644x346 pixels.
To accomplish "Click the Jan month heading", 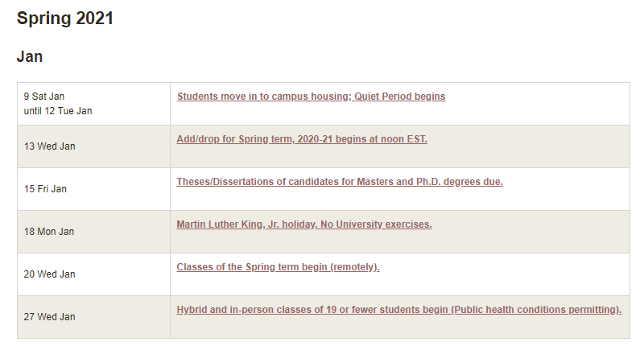I will tap(30, 56).
